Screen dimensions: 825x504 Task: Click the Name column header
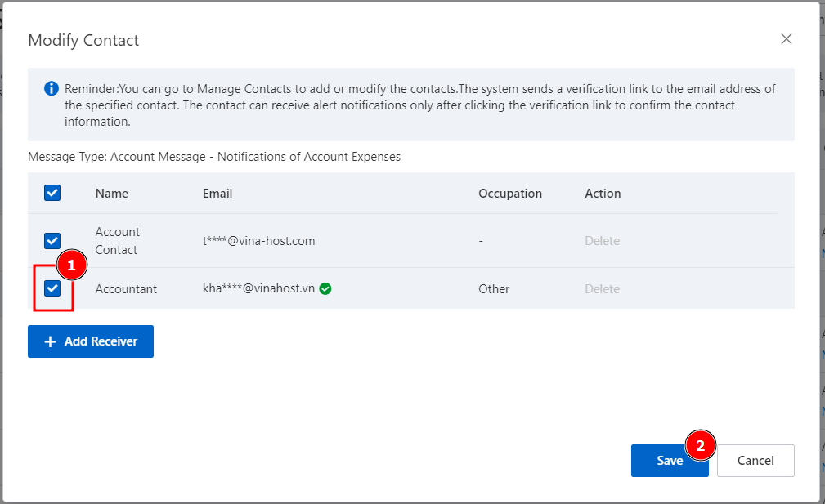coord(112,194)
